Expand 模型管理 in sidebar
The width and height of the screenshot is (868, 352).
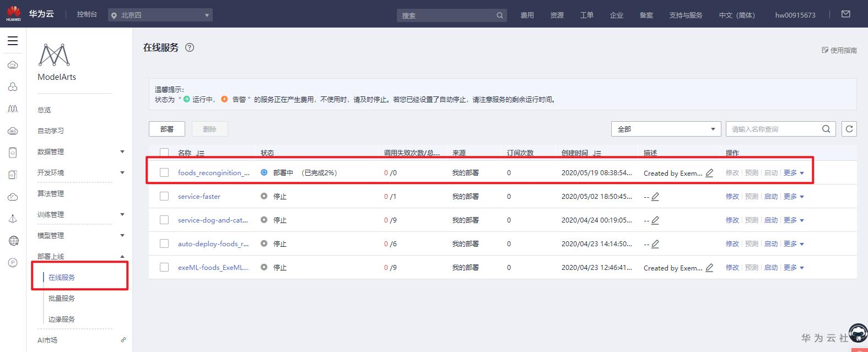pos(122,235)
